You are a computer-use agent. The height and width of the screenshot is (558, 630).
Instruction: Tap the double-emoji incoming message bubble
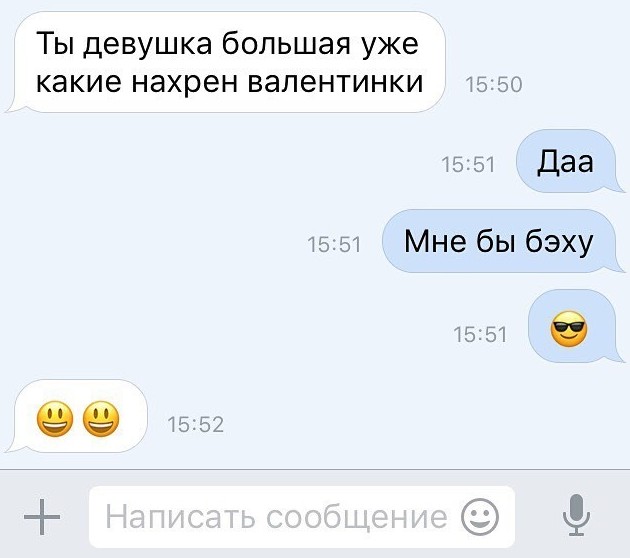(78, 416)
